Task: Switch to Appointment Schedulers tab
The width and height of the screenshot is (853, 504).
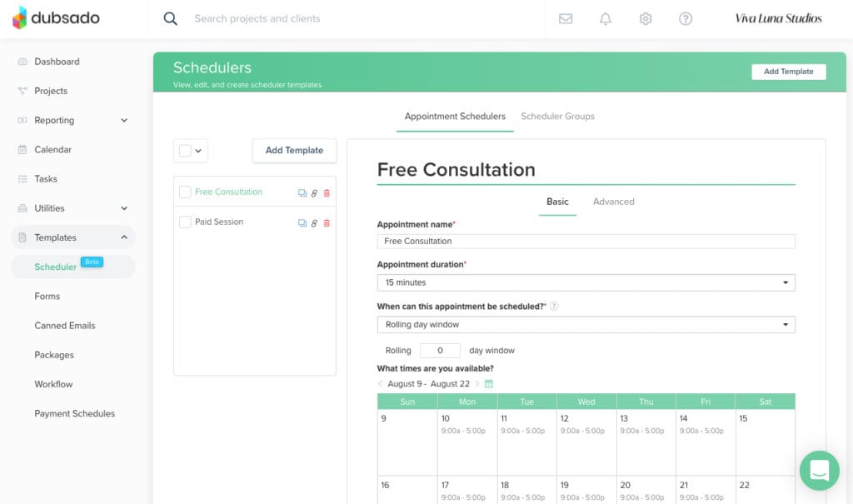Action: click(x=455, y=117)
